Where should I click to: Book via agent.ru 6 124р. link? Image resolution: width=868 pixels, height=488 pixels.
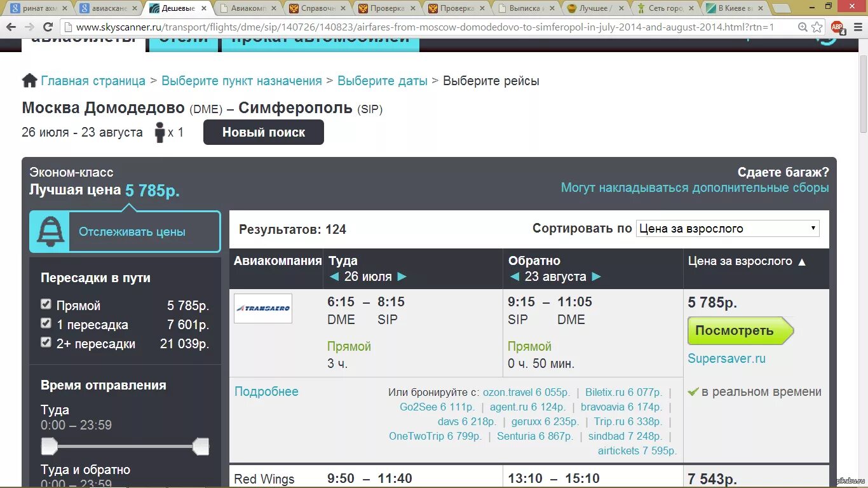coord(527,407)
